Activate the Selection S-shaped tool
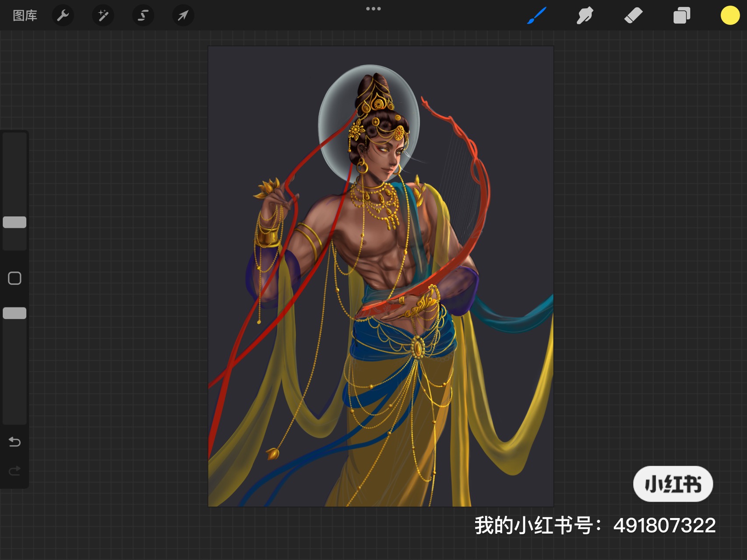This screenshot has width=747, height=560. [143, 16]
